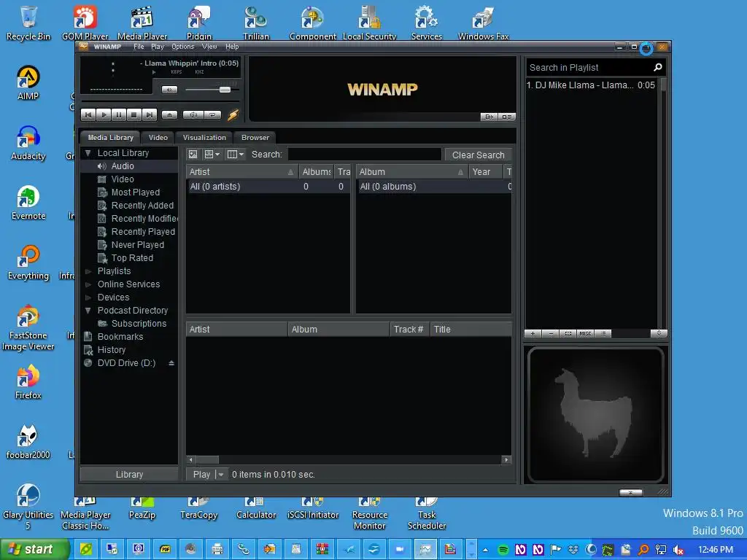
Task: Collapse the Local Library tree node
Action: point(88,153)
